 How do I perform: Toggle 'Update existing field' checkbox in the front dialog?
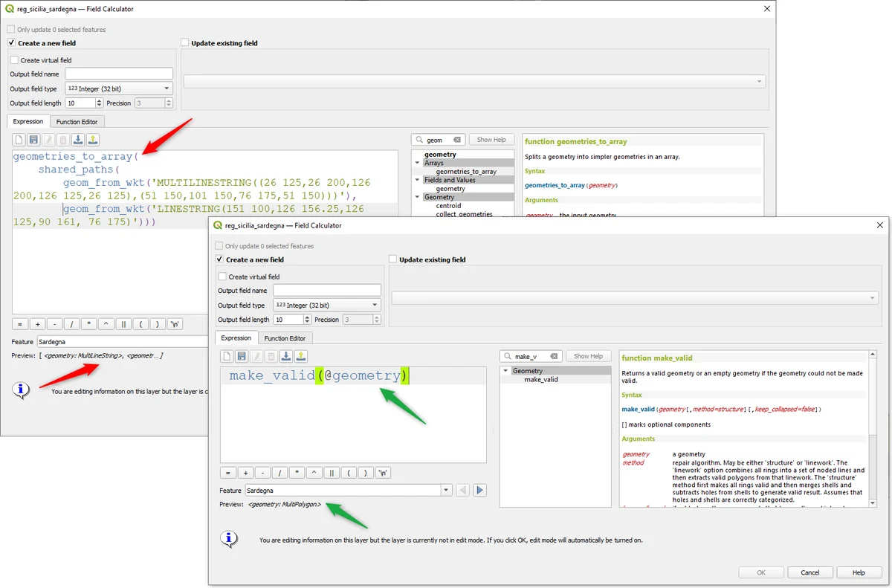(392, 259)
